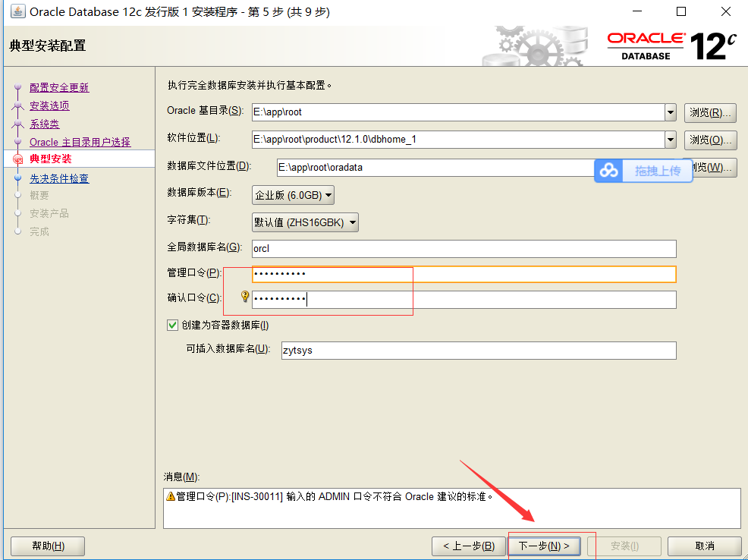This screenshot has width=748, height=560.
Task: Expand the Oracle 基目录 dropdown arrow
Action: 671,112
